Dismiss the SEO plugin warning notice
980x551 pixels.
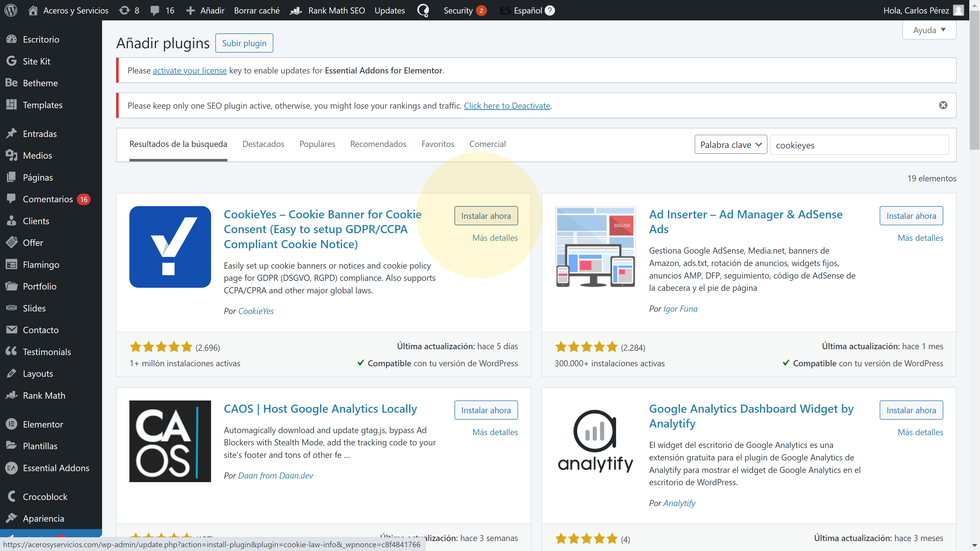click(943, 105)
